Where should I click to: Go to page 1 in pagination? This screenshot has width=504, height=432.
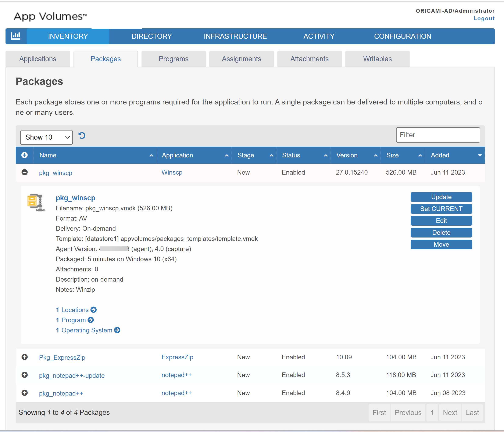pyautogui.click(x=432, y=413)
